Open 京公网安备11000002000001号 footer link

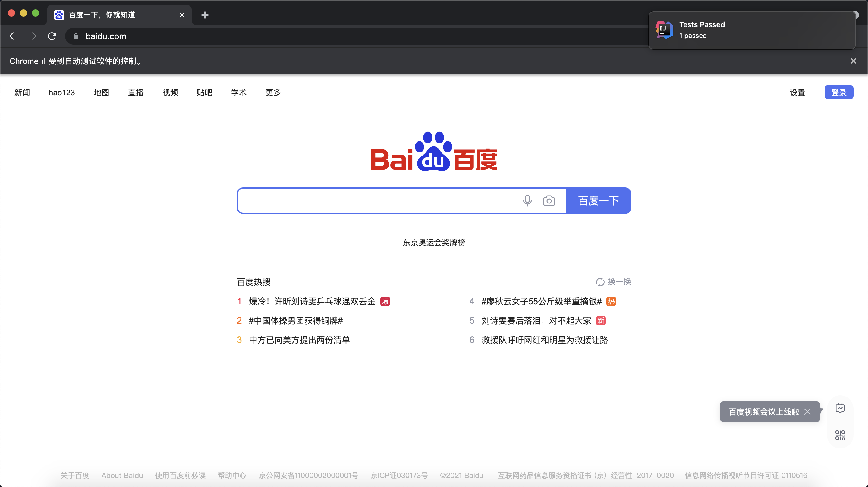click(x=308, y=475)
